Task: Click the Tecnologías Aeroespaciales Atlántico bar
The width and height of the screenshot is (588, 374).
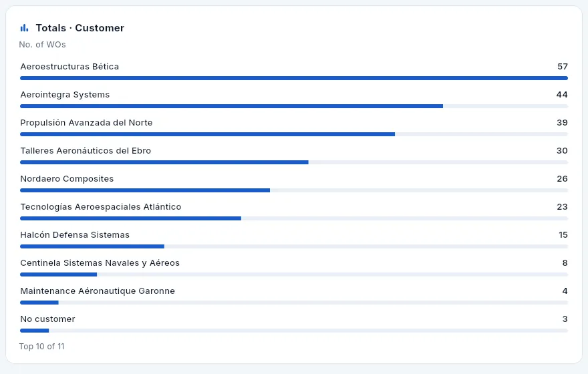Action: 294,218
